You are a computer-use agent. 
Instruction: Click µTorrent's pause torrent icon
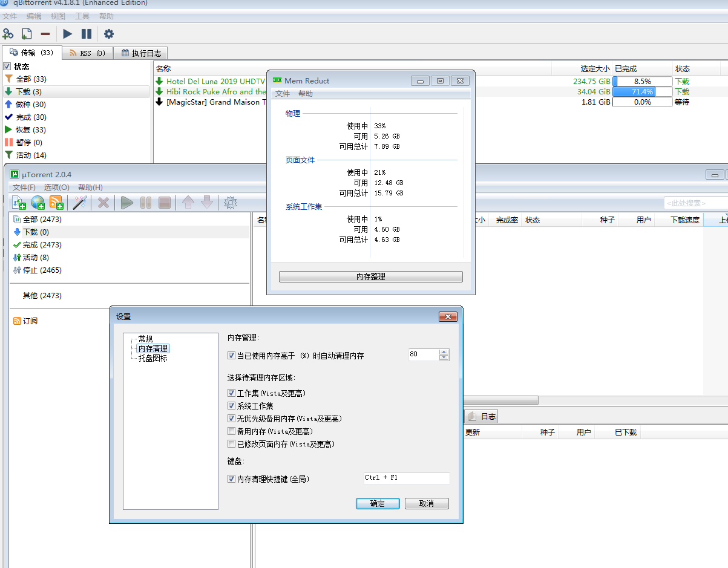point(146,203)
